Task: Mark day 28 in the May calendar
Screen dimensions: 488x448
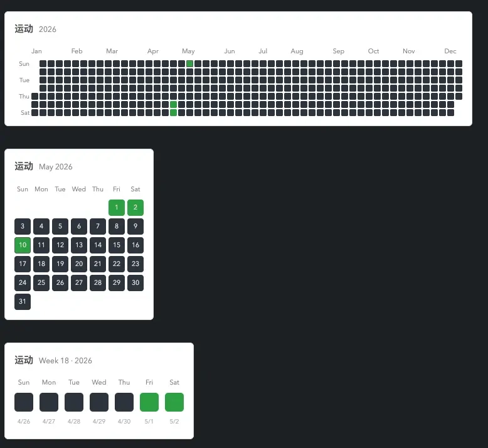Action: point(98,283)
